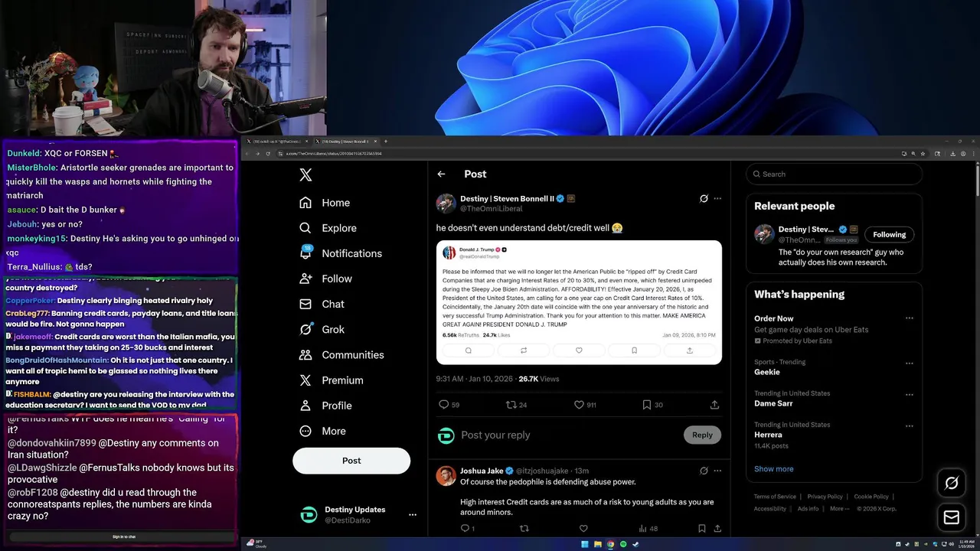Open Notifications in the sidebar

tap(341, 253)
